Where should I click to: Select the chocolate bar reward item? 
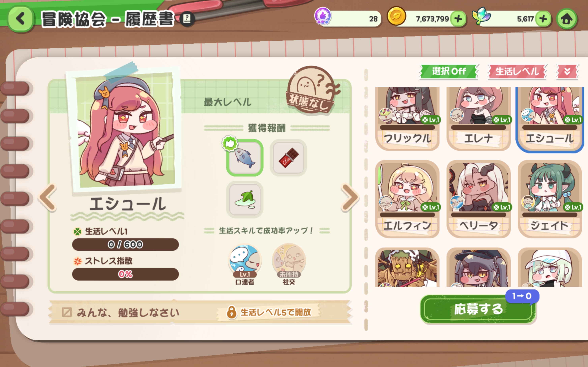[288, 158]
